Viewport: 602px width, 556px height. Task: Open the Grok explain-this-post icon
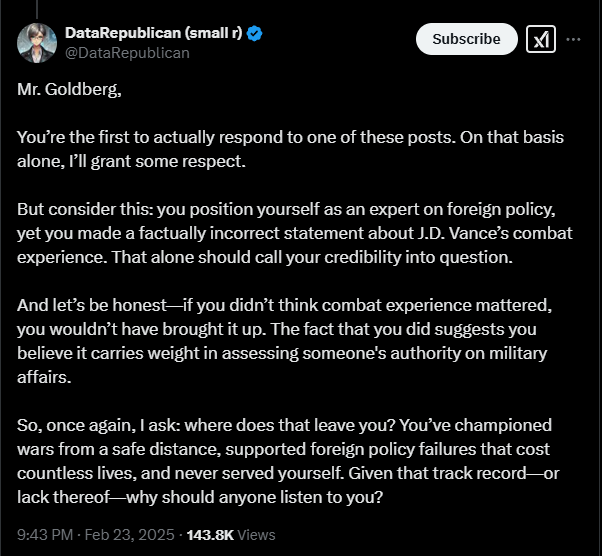click(541, 39)
